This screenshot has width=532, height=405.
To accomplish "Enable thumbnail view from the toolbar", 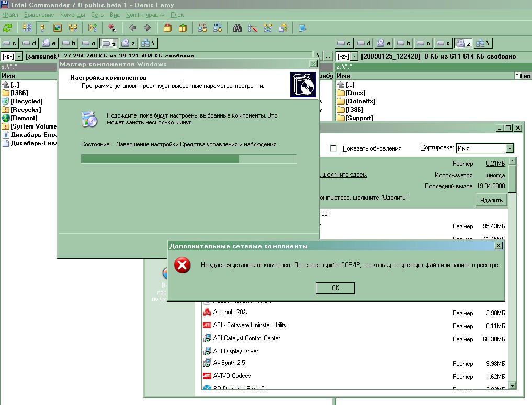I will tap(58, 28).
